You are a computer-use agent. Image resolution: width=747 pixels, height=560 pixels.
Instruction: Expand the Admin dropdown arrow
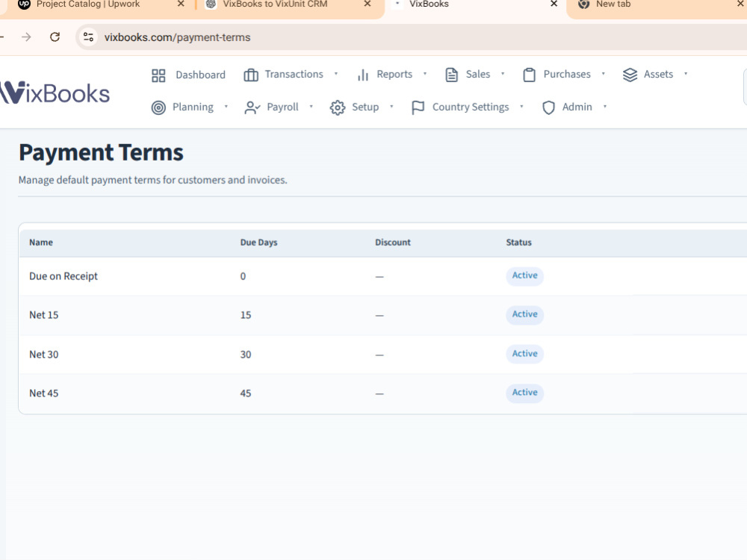coord(605,107)
